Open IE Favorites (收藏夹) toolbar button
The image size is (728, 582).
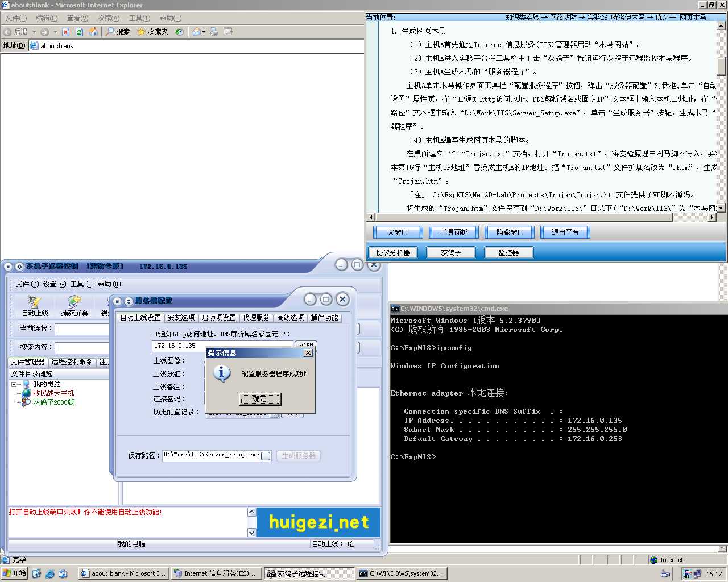(x=152, y=32)
